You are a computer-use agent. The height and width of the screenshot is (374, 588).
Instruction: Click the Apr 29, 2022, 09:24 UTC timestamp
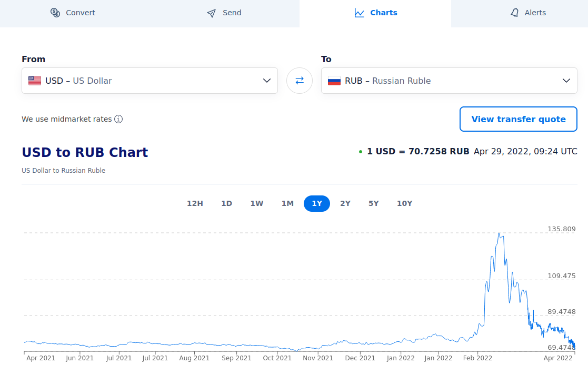click(525, 152)
